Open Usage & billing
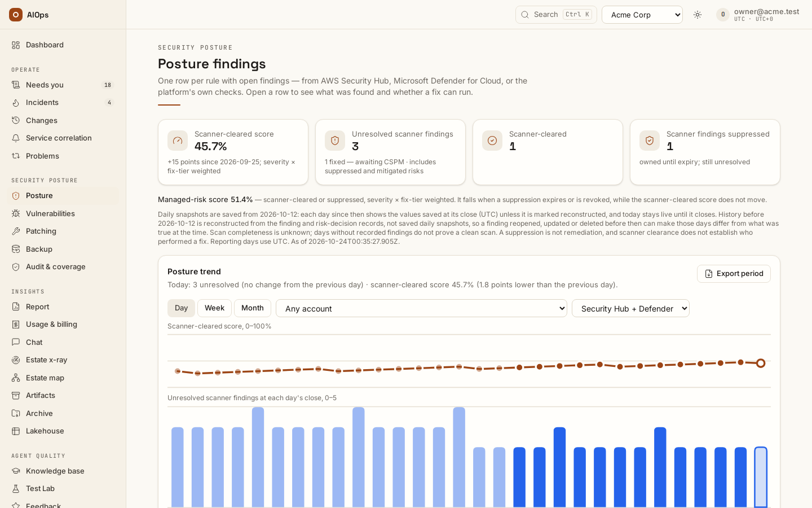This screenshot has width=812, height=508. tap(63, 324)
